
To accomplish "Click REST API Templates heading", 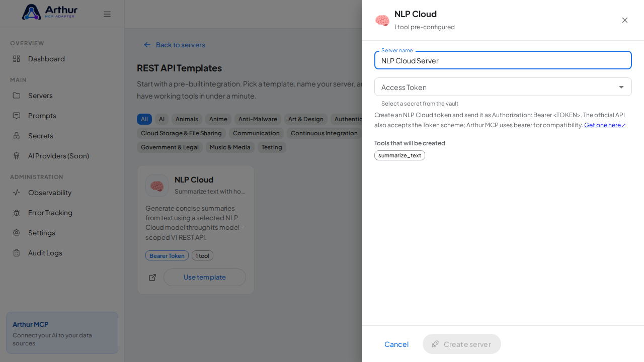I will 179,68.
